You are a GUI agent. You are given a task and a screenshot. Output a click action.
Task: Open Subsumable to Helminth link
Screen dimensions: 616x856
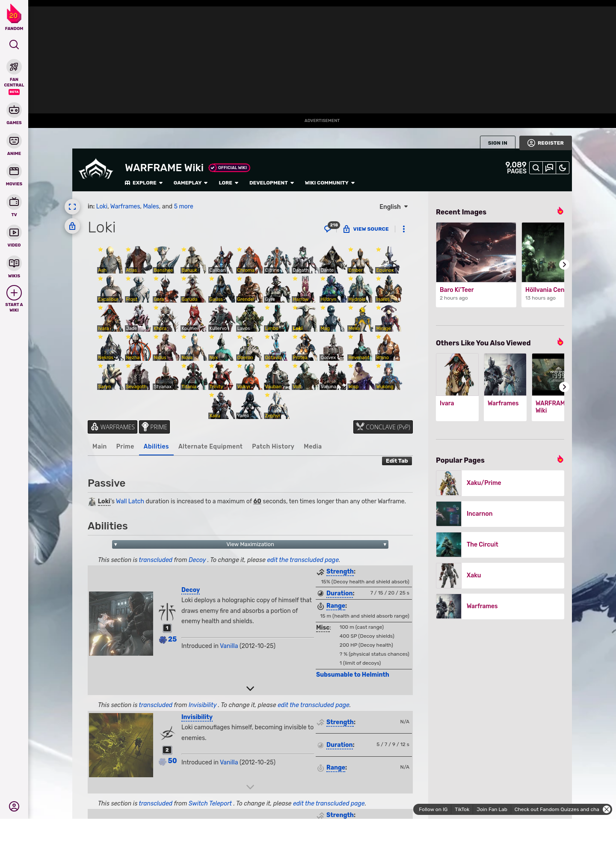point(352,675)
